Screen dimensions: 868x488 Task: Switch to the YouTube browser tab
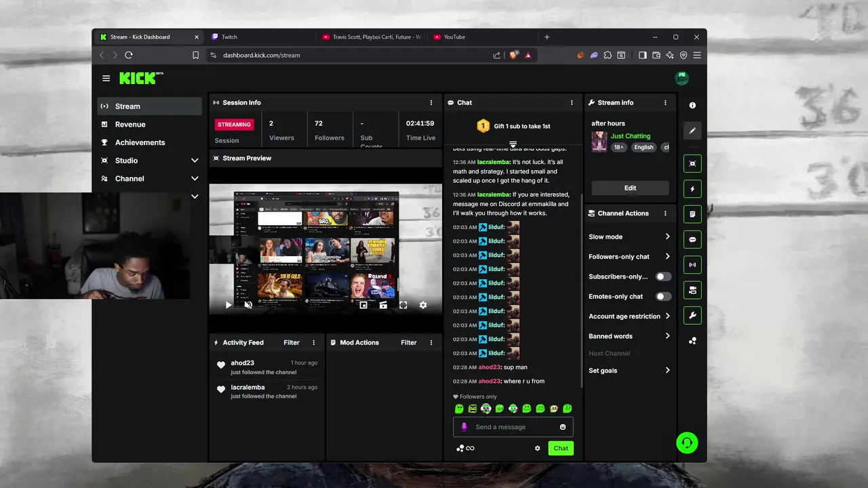483,37
